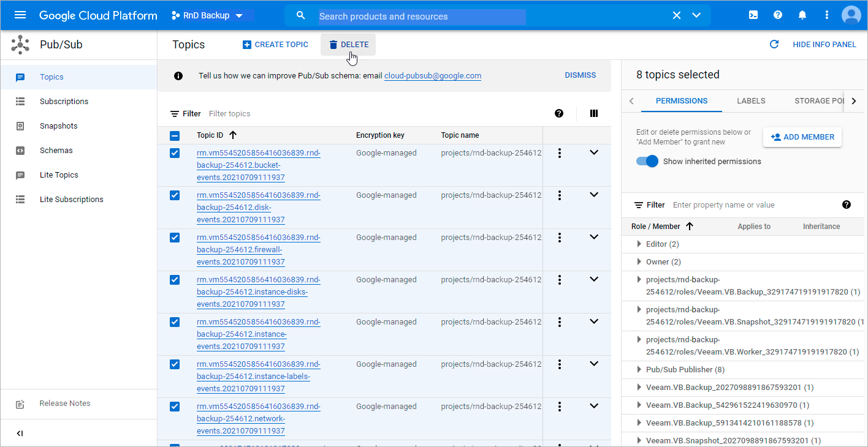868x447 pixels.
Task: Expand the bucket-events topic row chevron
Action: click(593, 152)
